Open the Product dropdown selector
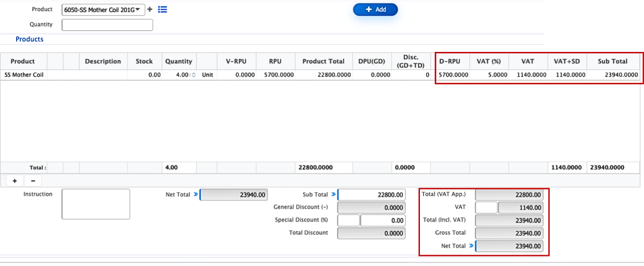644x266 pixels. point(103,10)
